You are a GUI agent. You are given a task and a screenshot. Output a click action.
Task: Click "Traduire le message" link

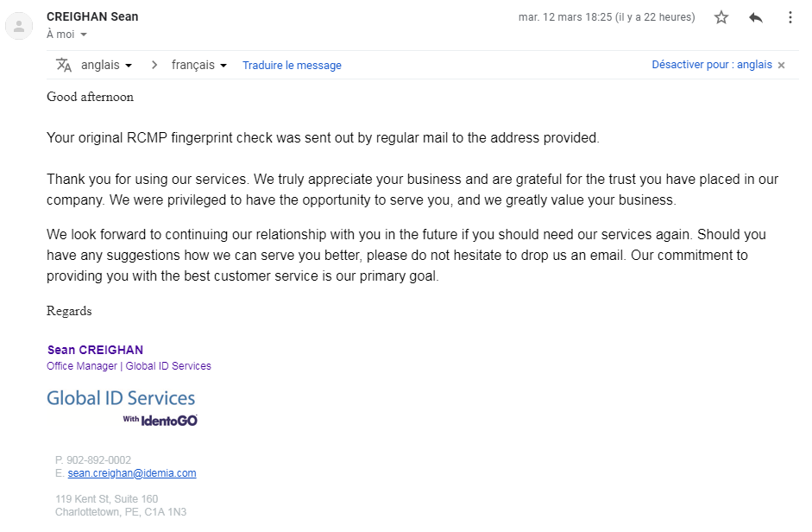[x=292, y=65]
